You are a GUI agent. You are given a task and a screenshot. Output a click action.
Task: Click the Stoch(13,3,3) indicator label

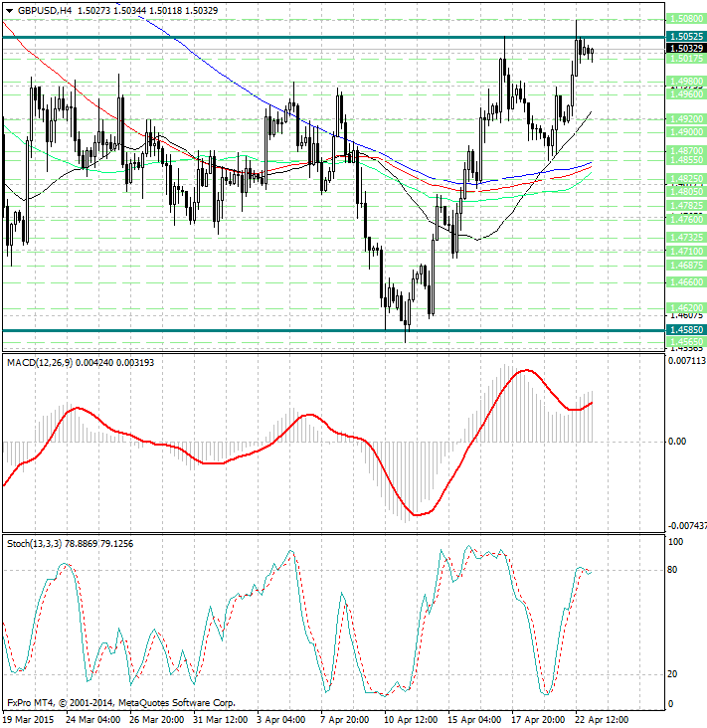(35, 544)
